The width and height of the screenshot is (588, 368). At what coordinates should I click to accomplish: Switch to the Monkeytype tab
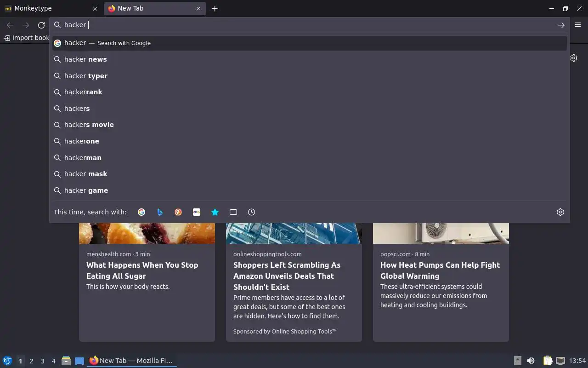pyautogui.click(x=52, y=8)
